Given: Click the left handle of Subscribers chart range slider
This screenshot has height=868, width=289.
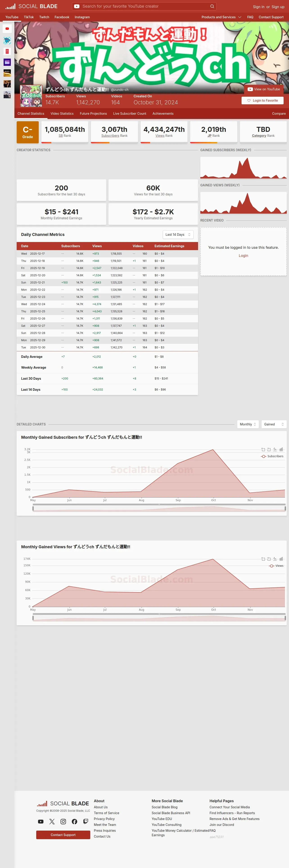Looking at the screenshot, I should [x=33, y=508].
